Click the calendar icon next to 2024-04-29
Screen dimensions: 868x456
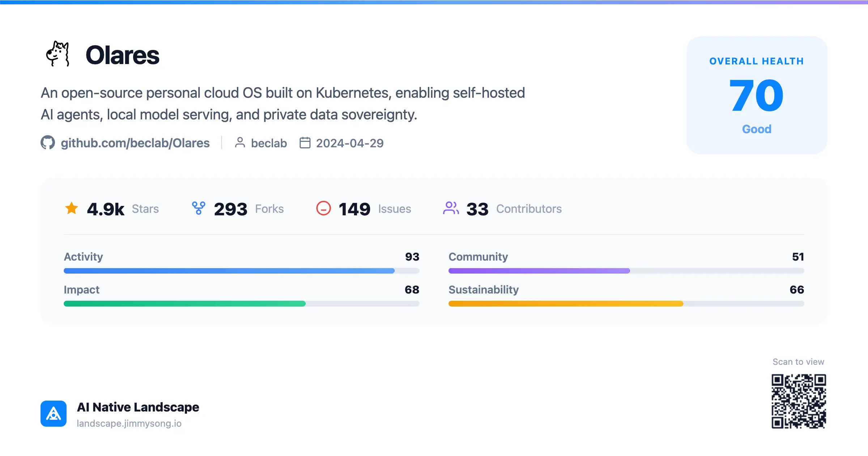click(305, 143)
